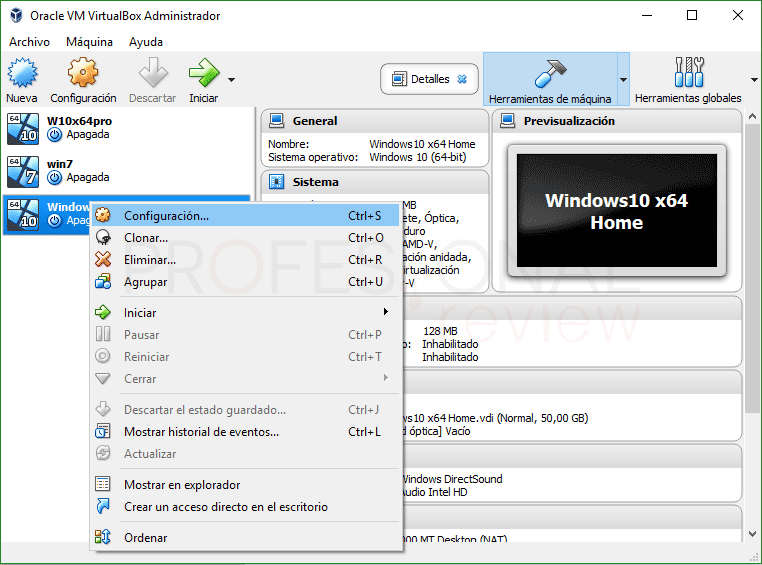Choose Mostrar en explorador
Screen dimensions: 762x565
[246, 485]
